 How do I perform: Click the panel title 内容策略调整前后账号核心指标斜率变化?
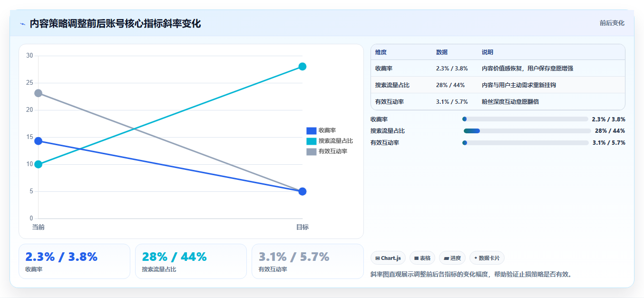point(115,23)
